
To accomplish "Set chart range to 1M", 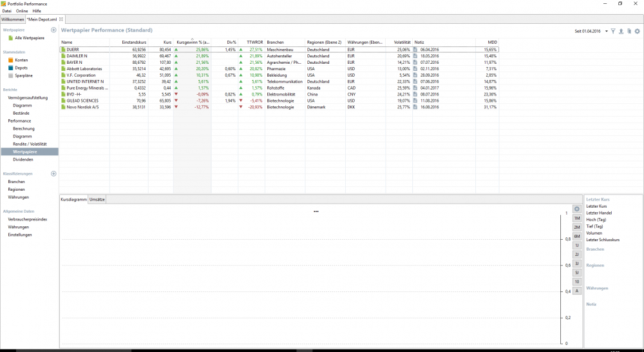I will [576, 219].
